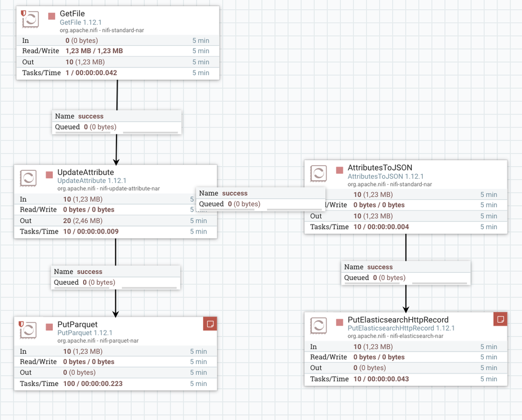522x420 pixels.
Task: Select the PutElasticsearchHttpRecord processor title
Action: tap(398, 320)
